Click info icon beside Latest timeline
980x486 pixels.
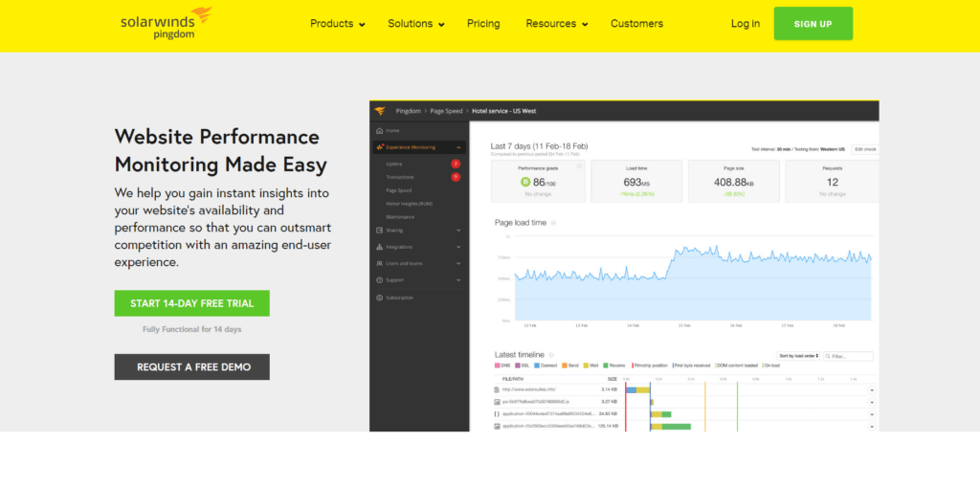pos(552,355)
